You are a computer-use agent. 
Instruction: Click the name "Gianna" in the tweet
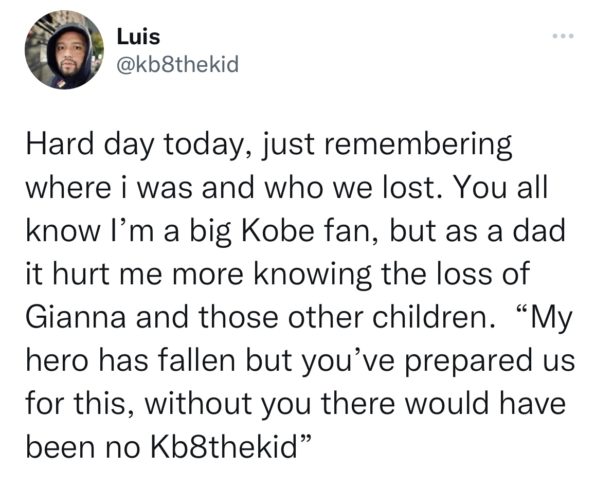pyautogui.click(x=76, y=317)
